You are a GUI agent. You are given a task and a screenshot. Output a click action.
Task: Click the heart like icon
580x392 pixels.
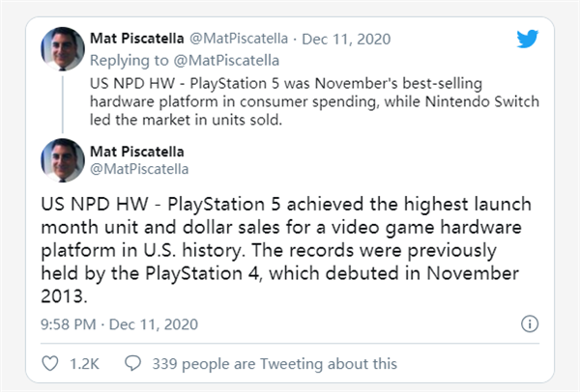[x=50, y=363]
